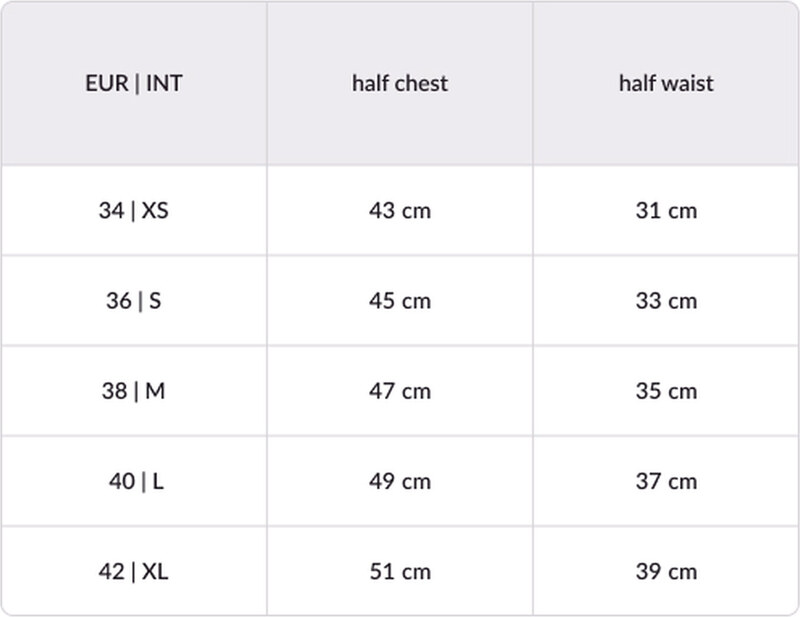Select the 47 cm measurement cell
Viewport: 800px width, 617px height.
click(x=400, y=391)
